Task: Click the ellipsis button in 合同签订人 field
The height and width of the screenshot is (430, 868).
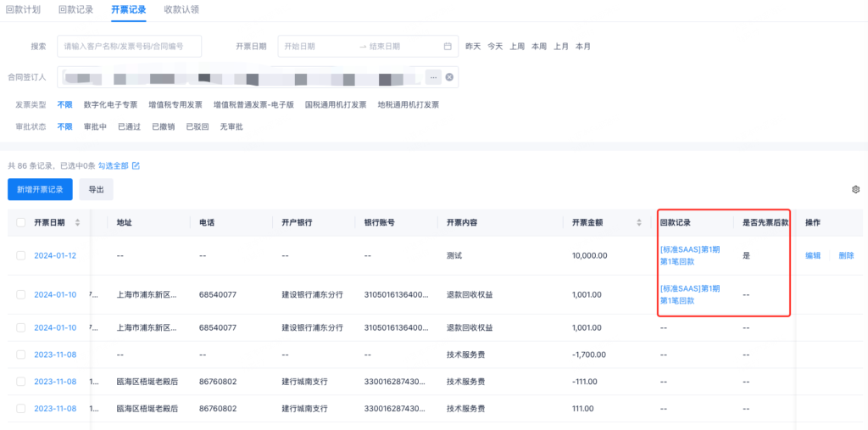Action: 433,77
